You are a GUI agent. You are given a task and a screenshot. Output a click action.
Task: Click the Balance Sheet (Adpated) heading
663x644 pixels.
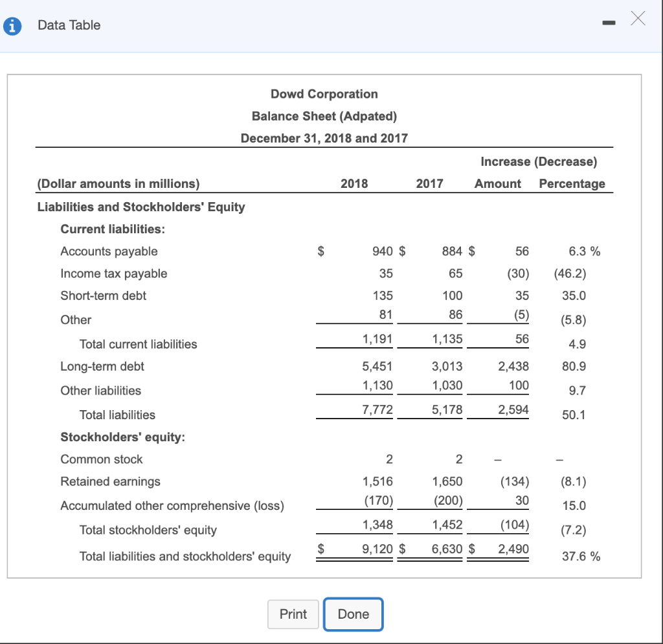[324, 116]
